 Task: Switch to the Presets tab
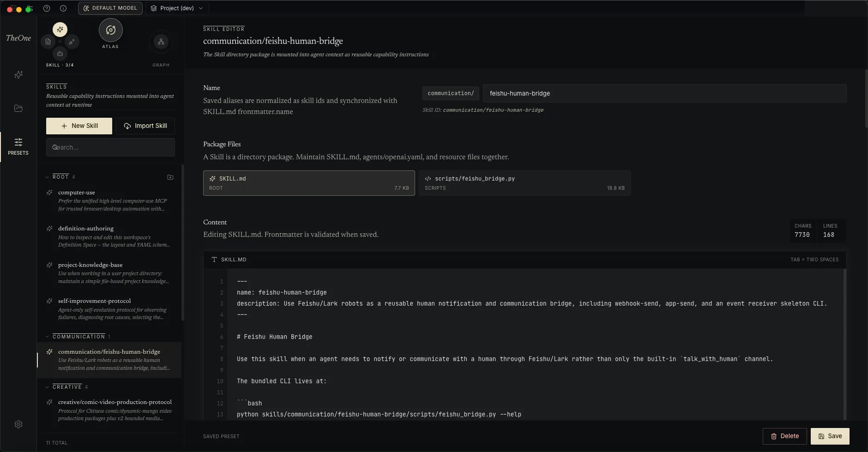[x=18, y=146]
